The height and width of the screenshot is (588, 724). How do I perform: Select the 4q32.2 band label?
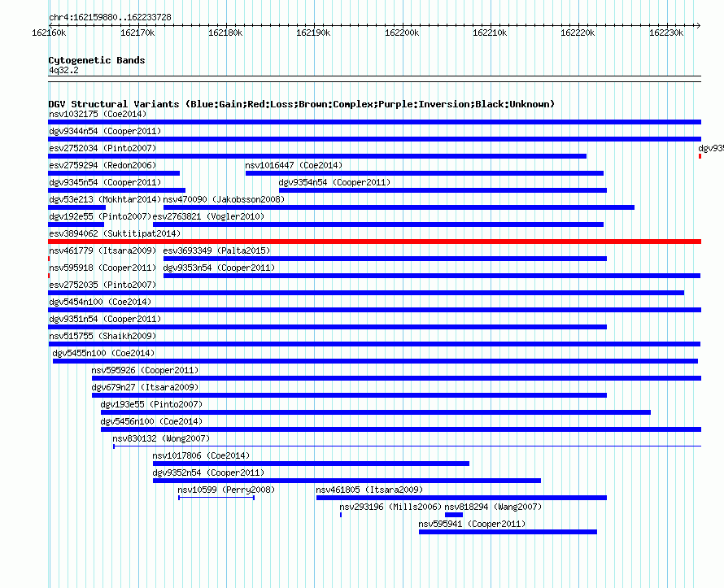coord(63,70)
